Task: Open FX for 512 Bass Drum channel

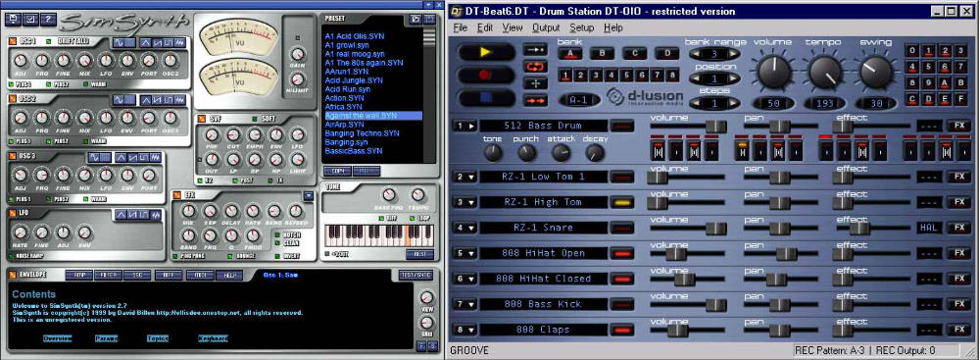Action: (x=958, y=126)
